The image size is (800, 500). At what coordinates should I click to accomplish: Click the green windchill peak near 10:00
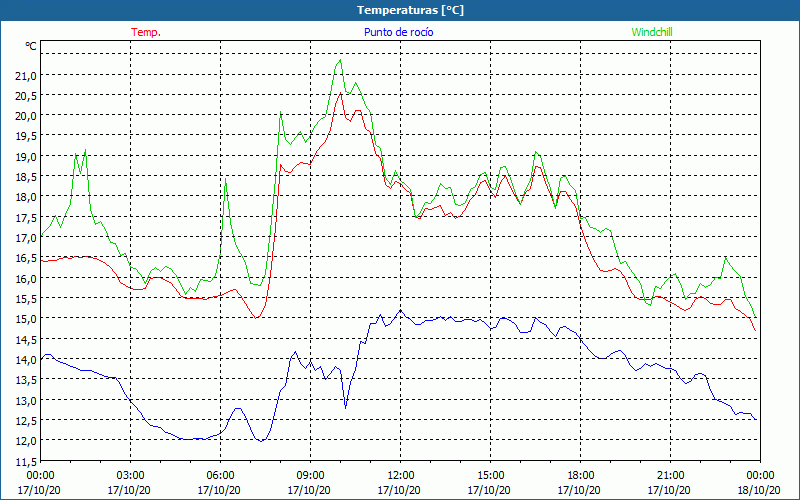(340, 60)
